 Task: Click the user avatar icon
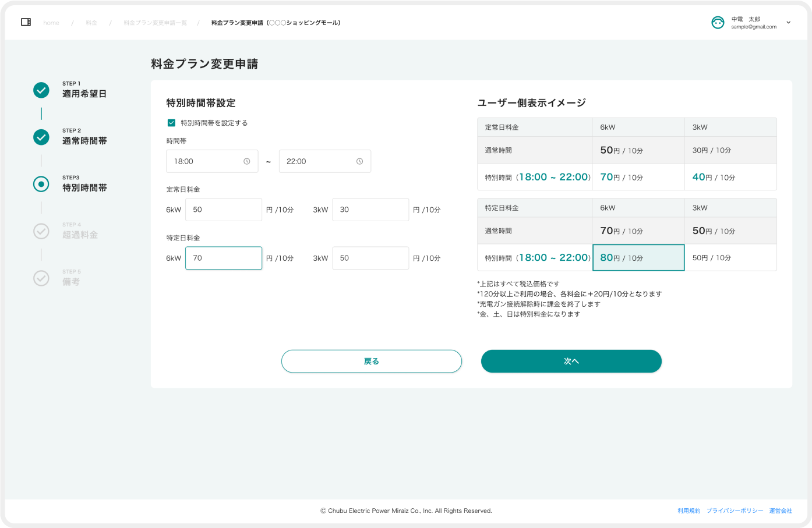click(x=718, y=22)
